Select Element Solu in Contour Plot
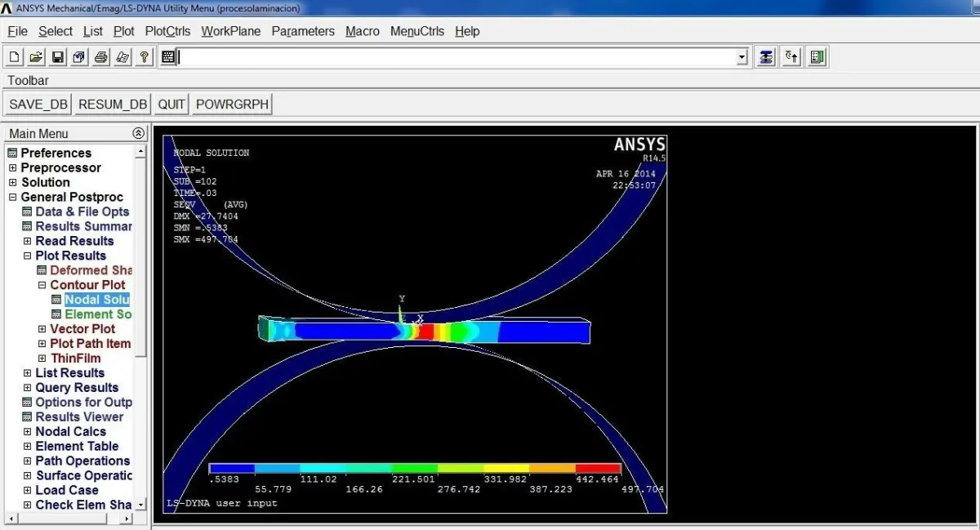This screenshot has height=530, width=980. click(98, 314)
